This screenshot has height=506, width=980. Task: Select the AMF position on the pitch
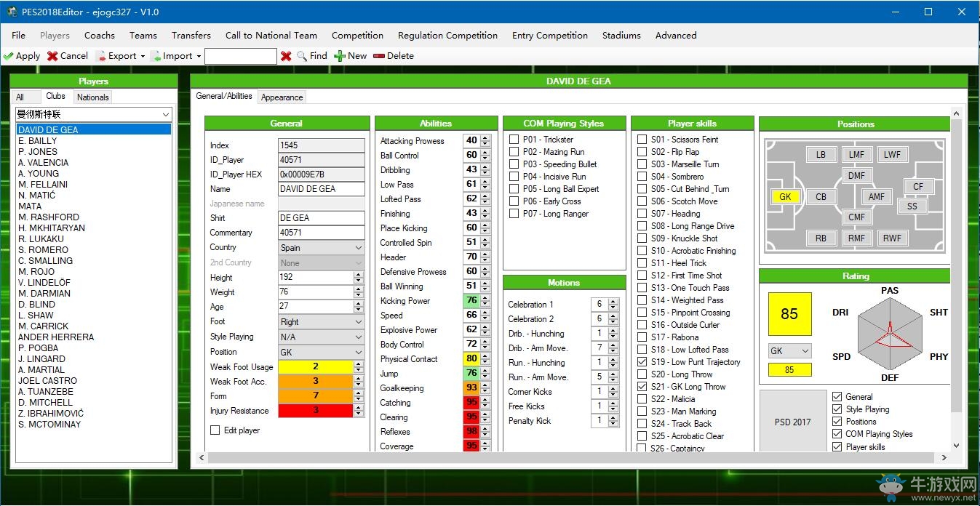coord(877,197)
